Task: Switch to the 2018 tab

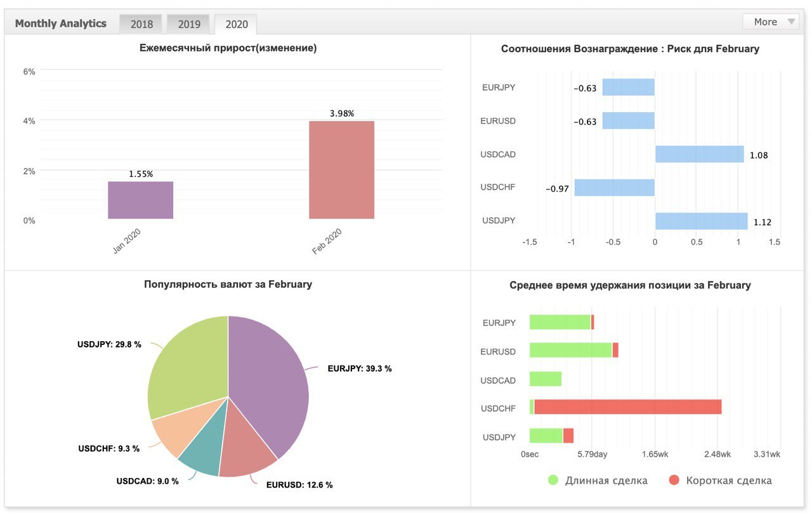Action: pos(141,23)
